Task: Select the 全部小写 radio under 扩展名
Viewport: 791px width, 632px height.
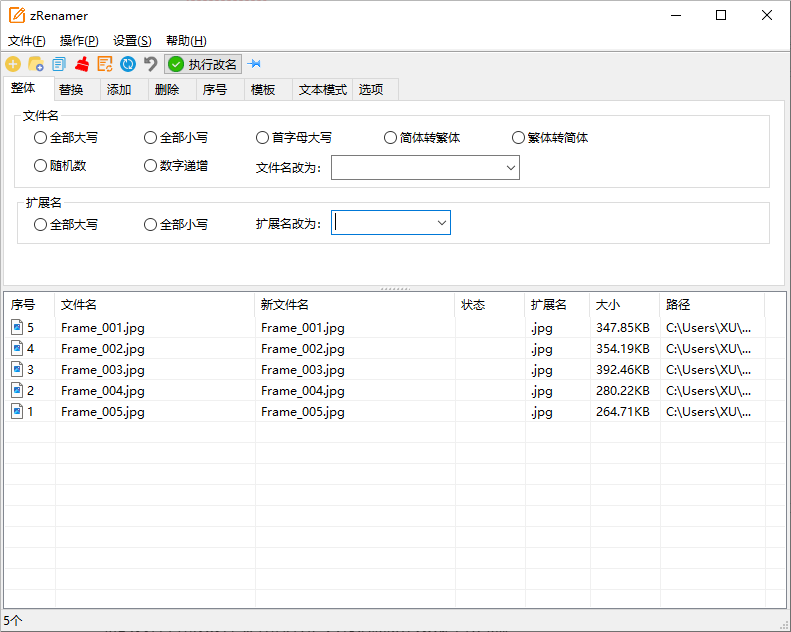Action: pyautogui.click(x=151, y=225)
